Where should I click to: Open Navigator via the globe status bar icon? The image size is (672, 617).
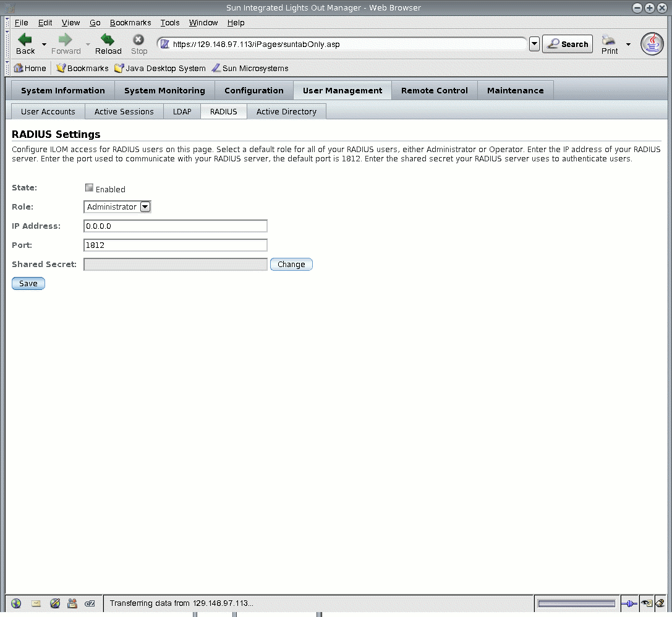(x=16, y=603)
